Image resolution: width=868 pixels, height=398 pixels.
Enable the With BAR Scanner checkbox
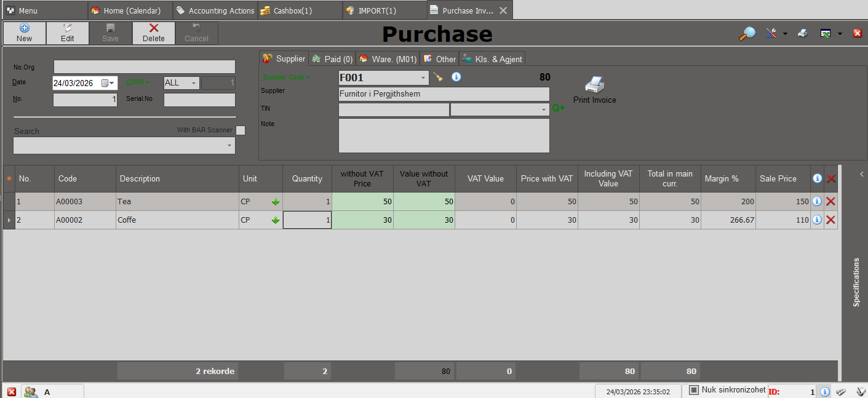241,130
